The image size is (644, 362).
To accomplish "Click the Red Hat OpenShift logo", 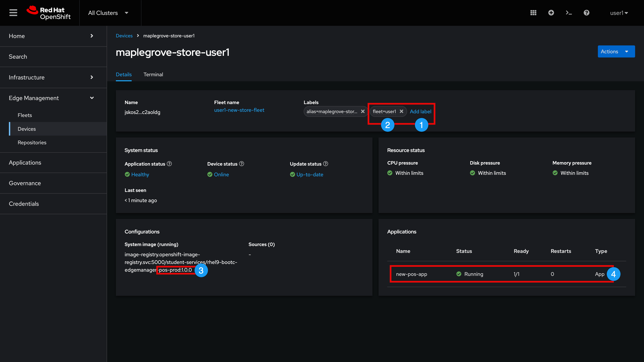I will [x=49, y=13].
